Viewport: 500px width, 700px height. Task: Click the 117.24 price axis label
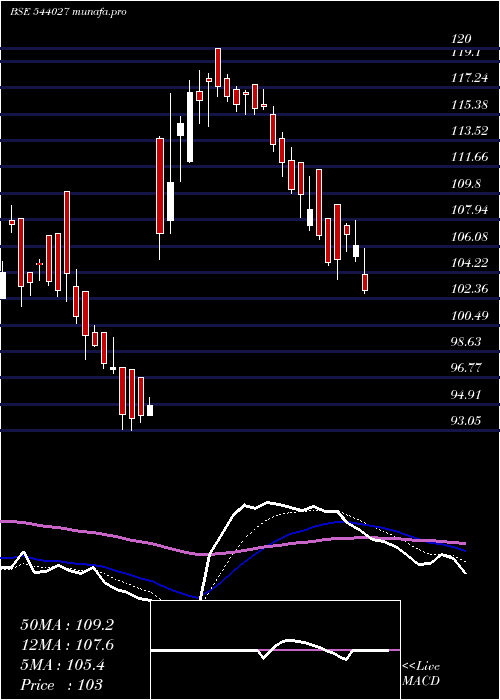470,79
